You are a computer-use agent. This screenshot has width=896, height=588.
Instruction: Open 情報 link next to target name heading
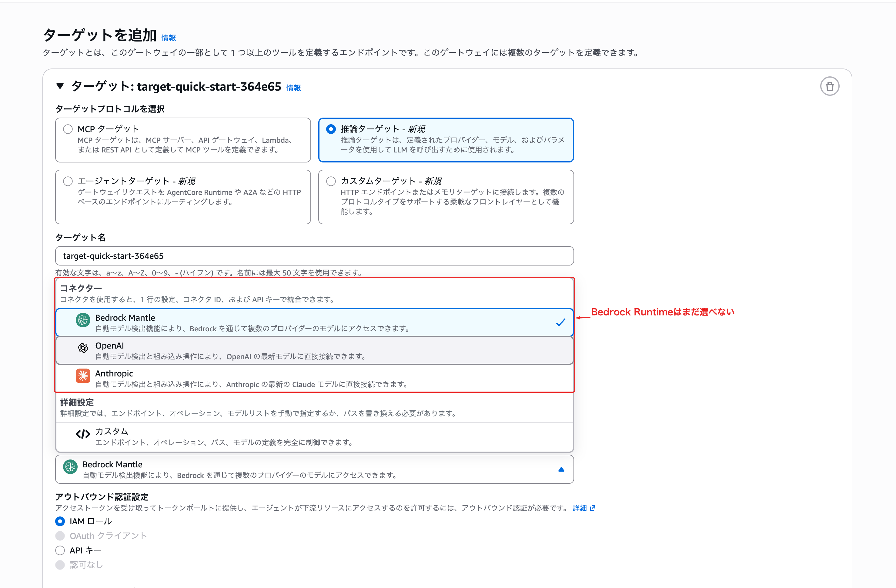(294, 88)
